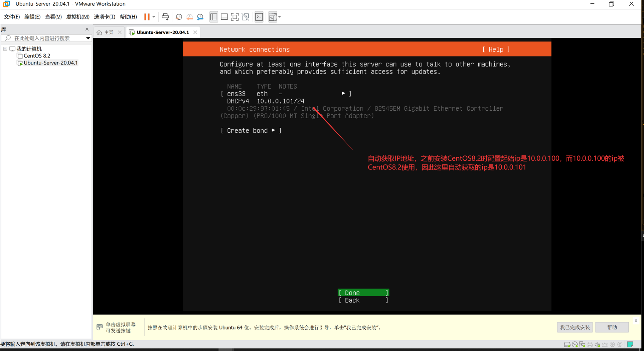Viewport: 644px width, 351px height.
Task: Click the CD/DVD drive status icon
Action: (x=575, y=345)
